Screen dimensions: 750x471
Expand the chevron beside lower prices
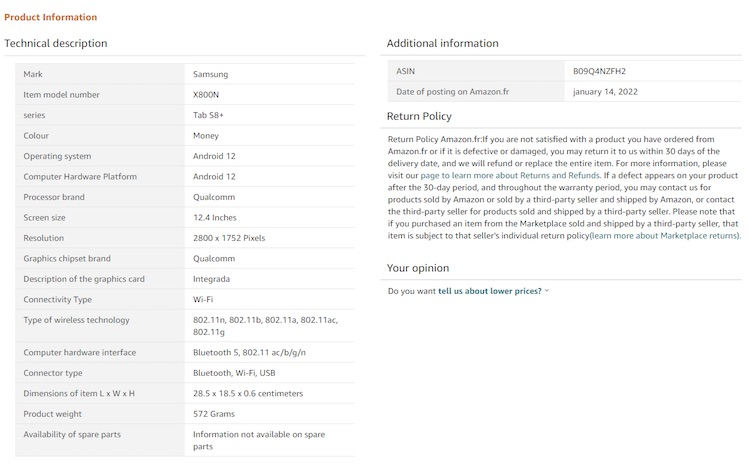(547, 291)
